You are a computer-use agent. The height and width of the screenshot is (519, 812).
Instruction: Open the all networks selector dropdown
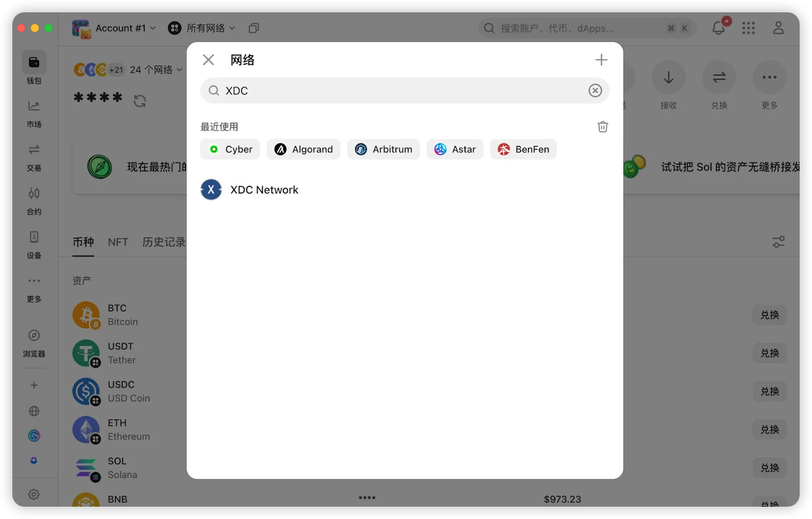202,28
